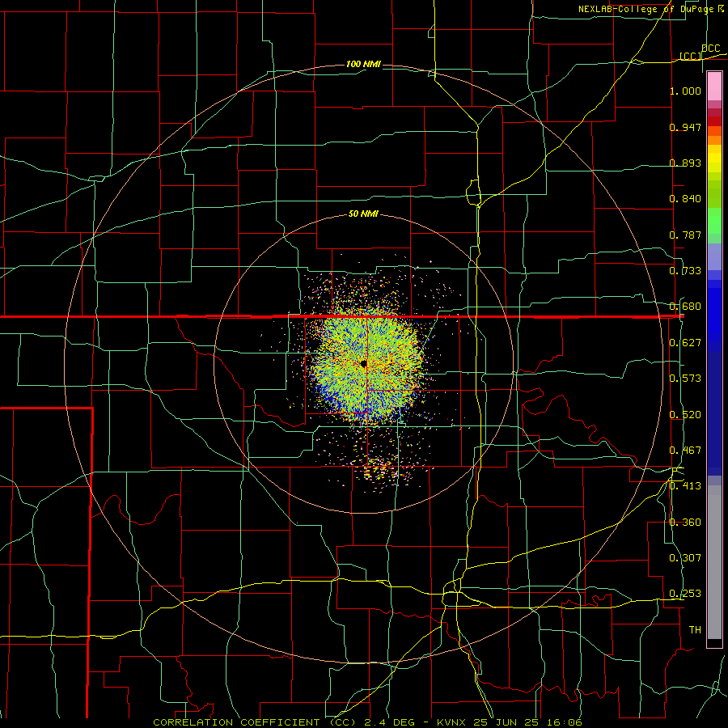Click the 0.467 scale value
Screen dimensions: 728x728
coord(685,451)
